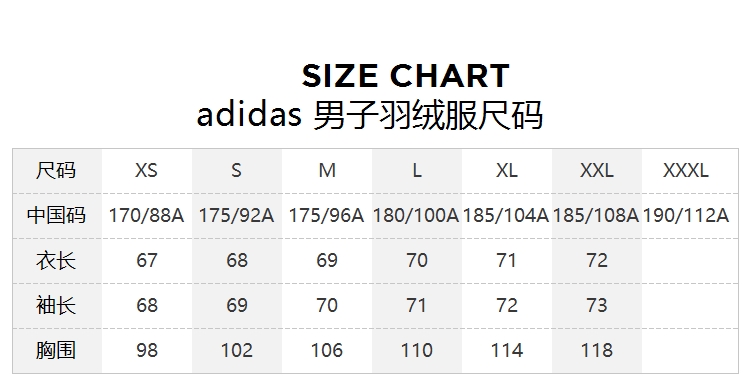750x385 pixels.
Task: Select the 中国码 row label
Action: click(56, 215)
